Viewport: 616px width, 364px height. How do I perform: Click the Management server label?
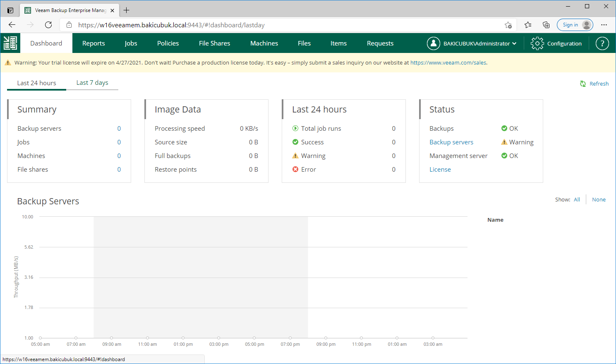[458, 156]
